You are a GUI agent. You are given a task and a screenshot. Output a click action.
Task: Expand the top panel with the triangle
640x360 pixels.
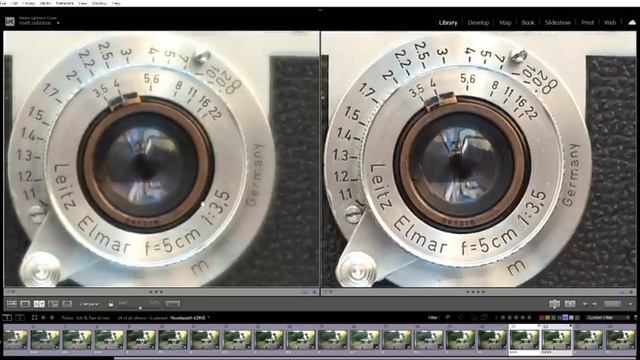(x=320, y=10)
